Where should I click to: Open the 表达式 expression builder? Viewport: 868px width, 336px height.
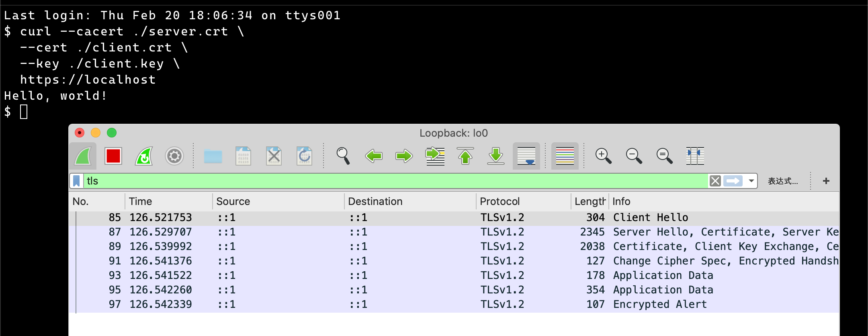click(x=783, y=181)
